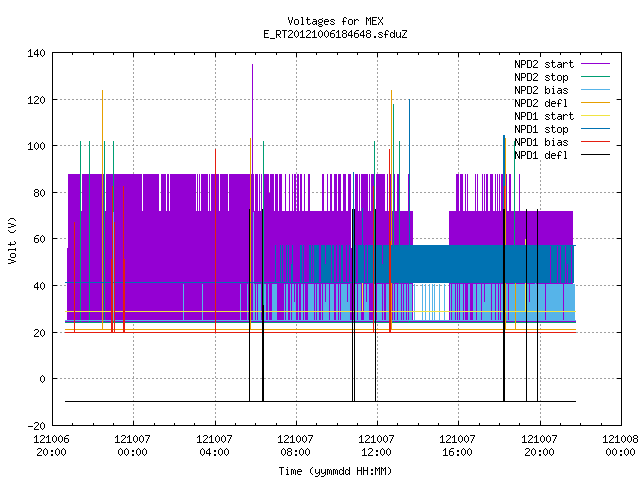Viewport: 640px width, 480px height.
Task: Click the yellow NPD1 start legend line
Action: [596, 116]
